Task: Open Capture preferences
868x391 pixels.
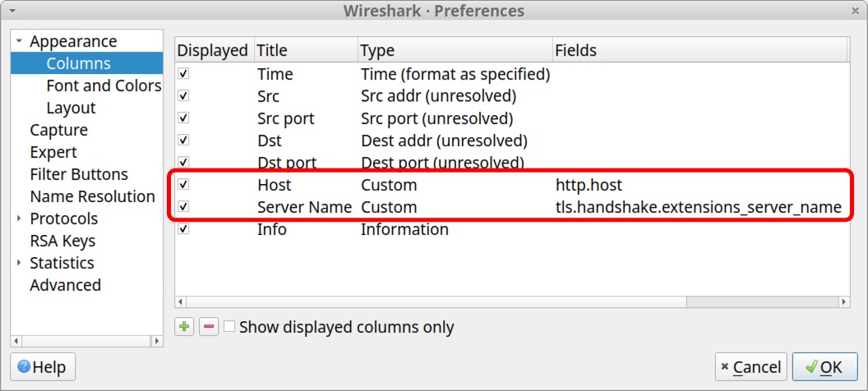Action: 58,130
